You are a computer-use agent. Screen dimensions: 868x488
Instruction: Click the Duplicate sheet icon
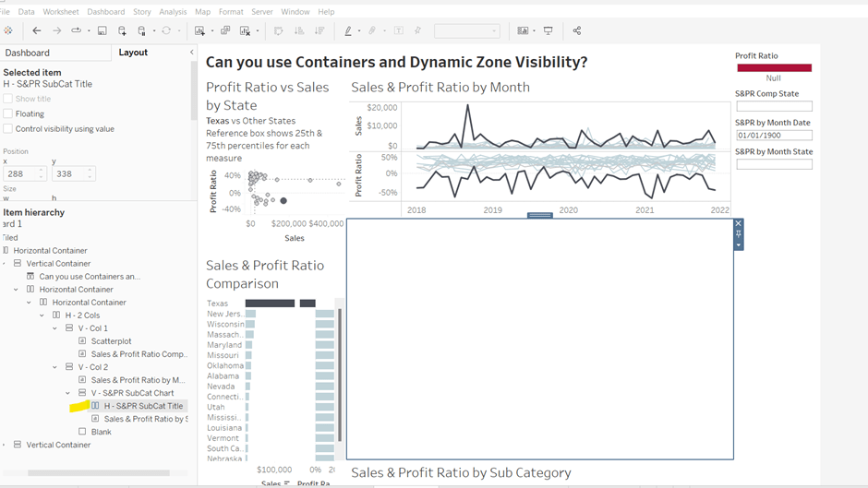coord(225,30)
